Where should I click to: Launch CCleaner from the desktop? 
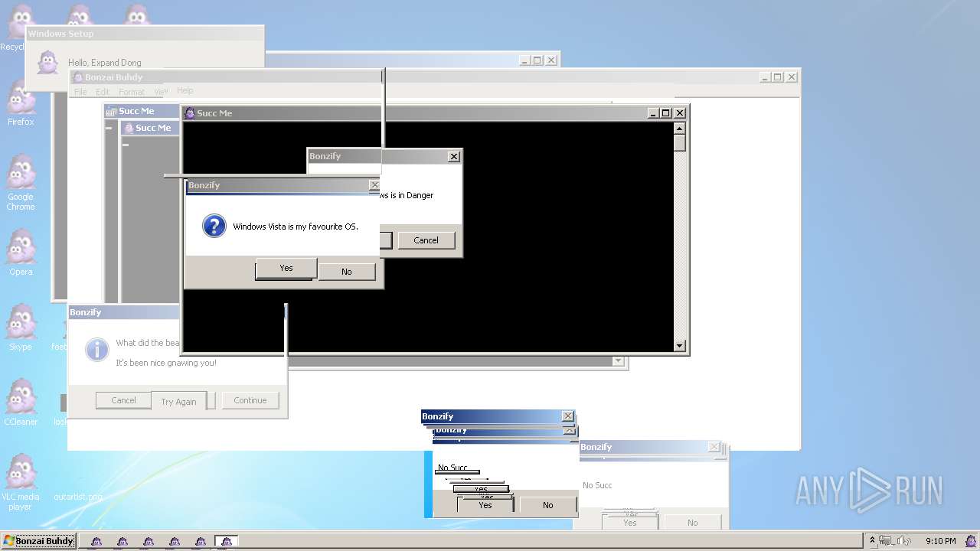(x=21, y=403)
